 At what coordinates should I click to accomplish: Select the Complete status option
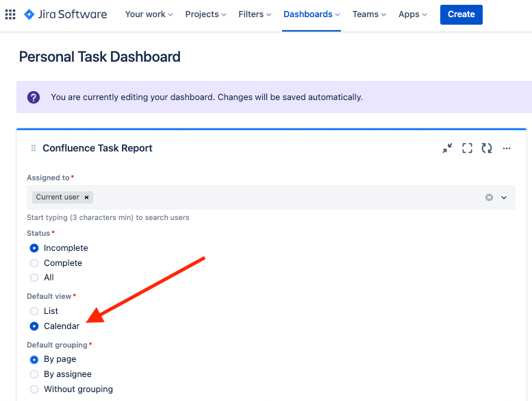(34, 263)
